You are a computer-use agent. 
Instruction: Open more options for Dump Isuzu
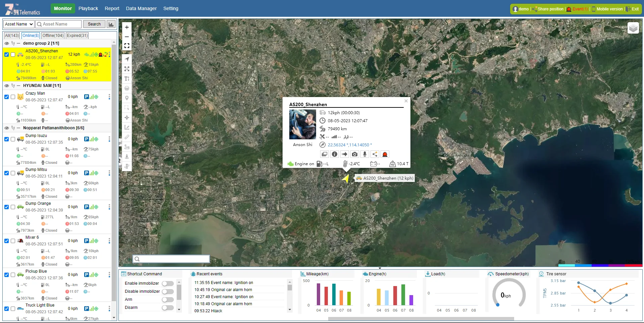(109, 139)
